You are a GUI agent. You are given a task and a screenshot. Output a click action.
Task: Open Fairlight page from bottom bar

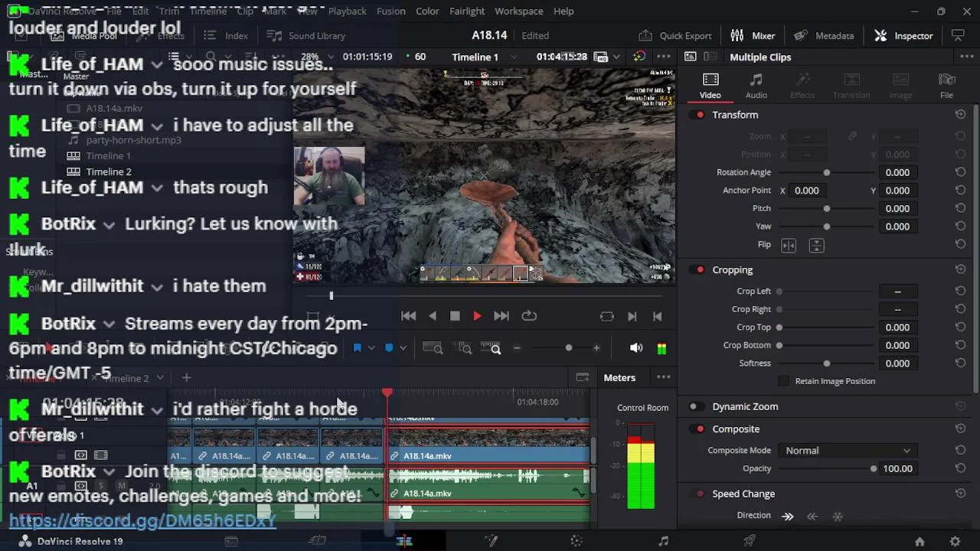pyautogui.click(x=663, y=541)
